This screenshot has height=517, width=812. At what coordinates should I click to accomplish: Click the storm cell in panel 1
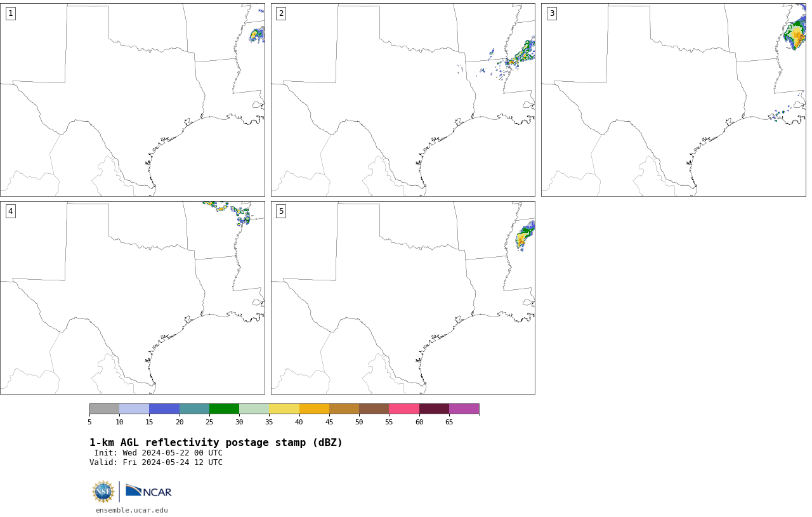pyautogui.click(x=256, y=35)
